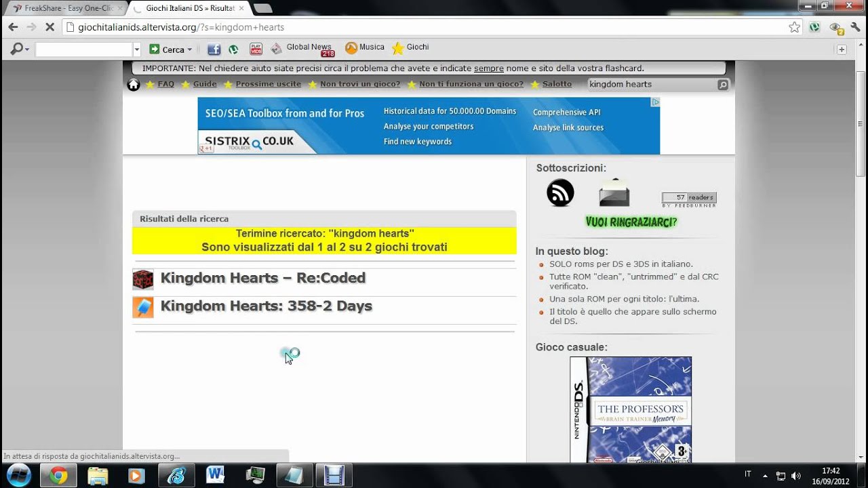The width and height of the screenshot is (868, 488).
Task: Open the Professor's Brain Trainer game cover
Action: coord(631,410)
